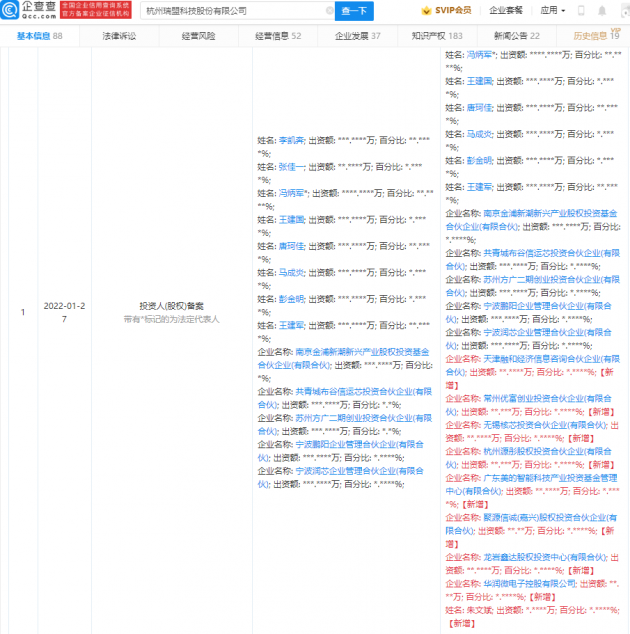
Task: Select the 新闻公告 22 tab
Action: tap(517, 36)
